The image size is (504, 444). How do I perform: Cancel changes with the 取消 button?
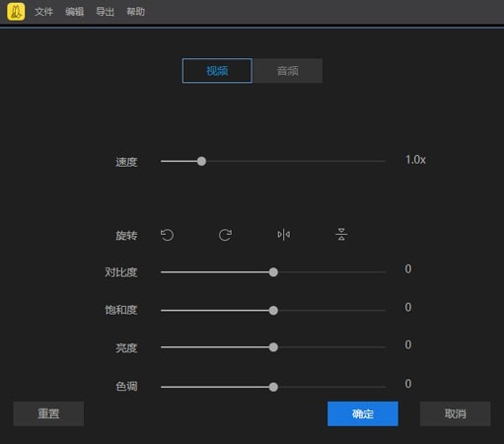(x=456, y=413)
